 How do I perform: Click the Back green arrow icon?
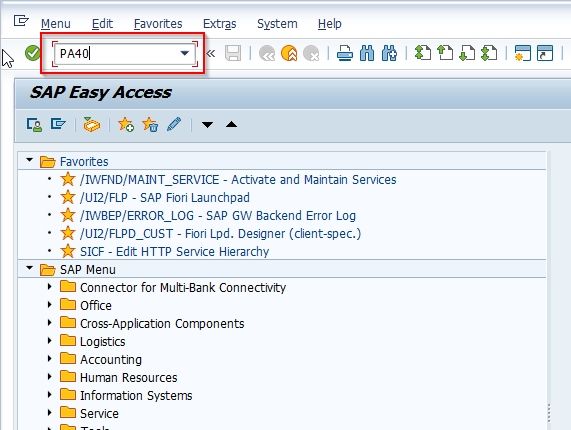pos(267,54)
